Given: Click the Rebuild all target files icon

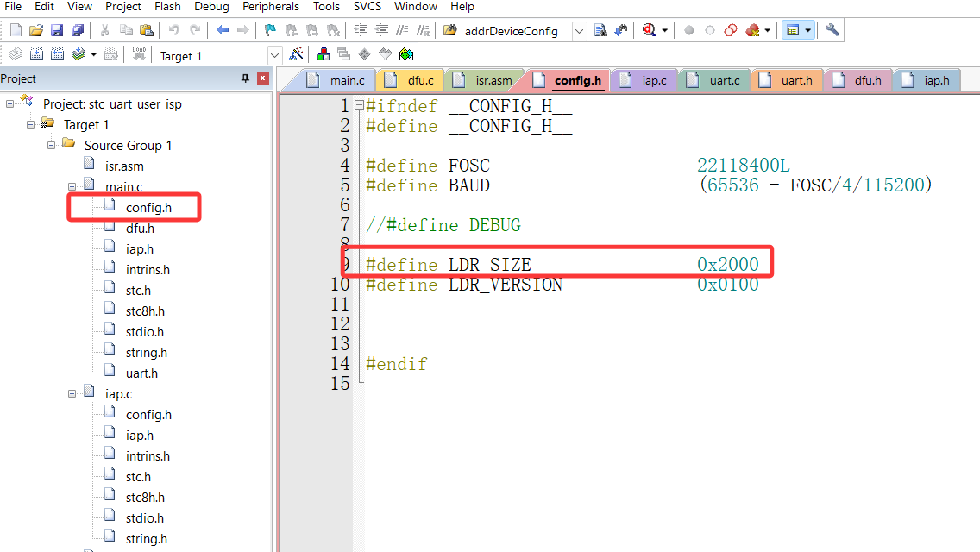Looking at the screenshot, I should pyautogui.click(x=55, y=53).
